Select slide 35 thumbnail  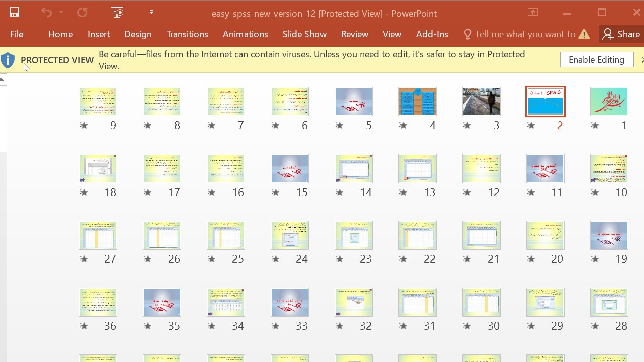pos(162,302)
